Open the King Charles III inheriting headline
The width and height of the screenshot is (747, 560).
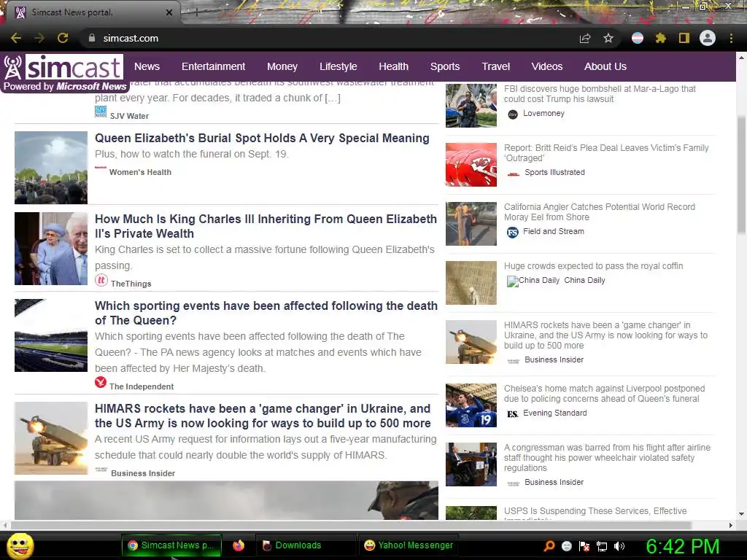(266, 226)
